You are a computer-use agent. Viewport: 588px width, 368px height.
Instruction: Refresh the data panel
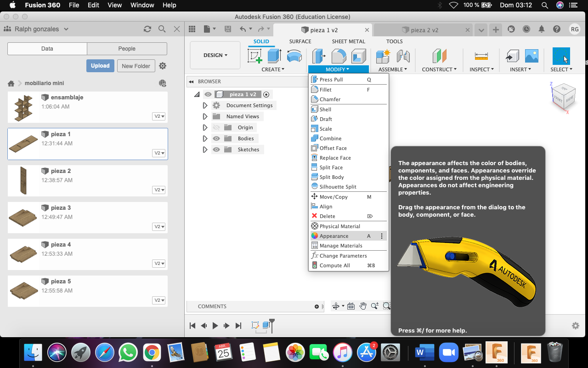(x=147, y=29)
